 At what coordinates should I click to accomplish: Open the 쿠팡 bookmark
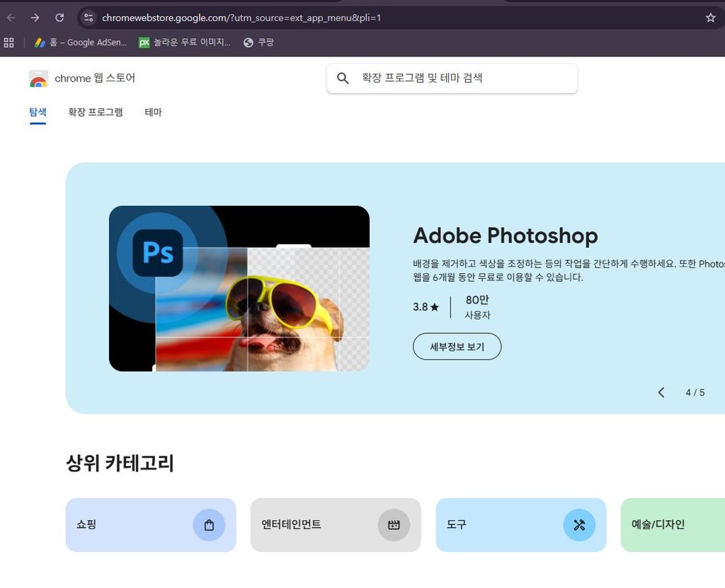259,42
